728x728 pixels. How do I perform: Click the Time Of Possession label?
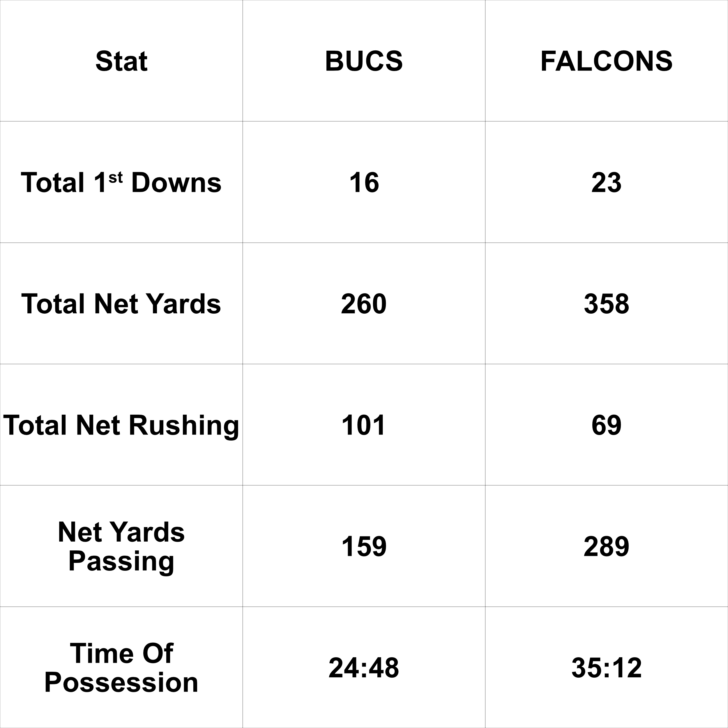tap(121, 668)
